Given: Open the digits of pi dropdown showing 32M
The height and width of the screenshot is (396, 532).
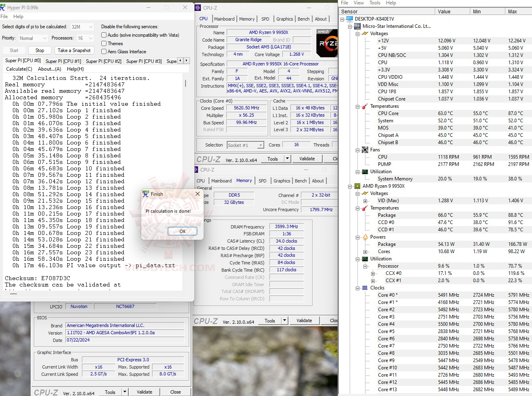Looking at the screenshot, I should click(82, 27).
